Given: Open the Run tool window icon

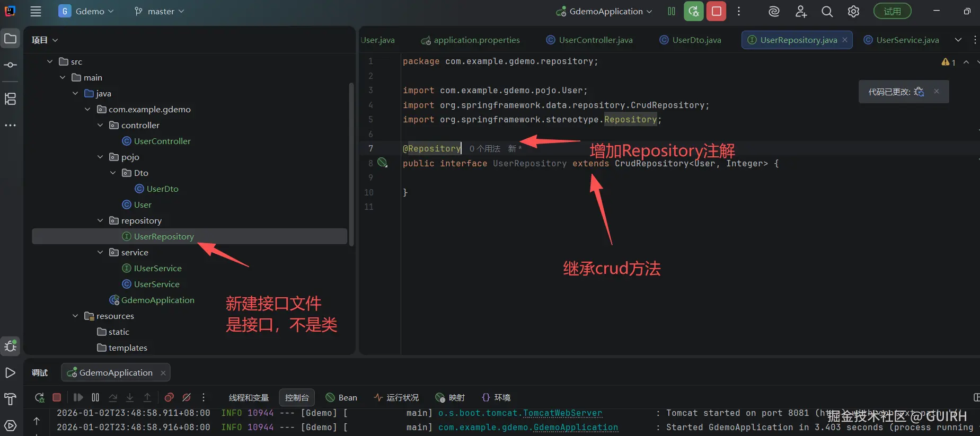Looking at the screenshot, I should click(x=10, y=372).
